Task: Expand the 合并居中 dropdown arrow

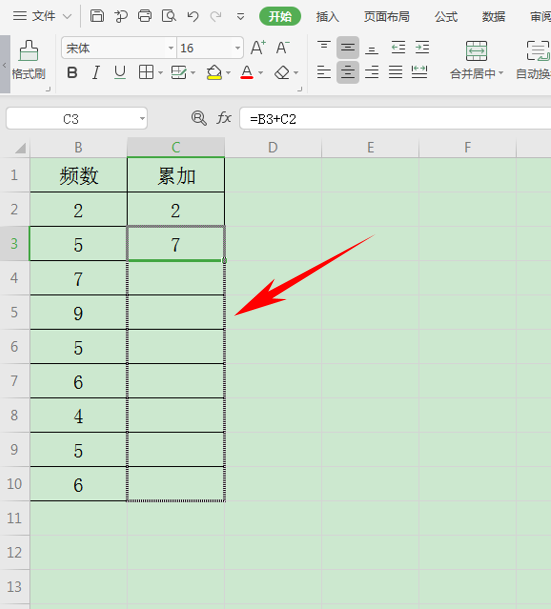Action: pos(501,73)
